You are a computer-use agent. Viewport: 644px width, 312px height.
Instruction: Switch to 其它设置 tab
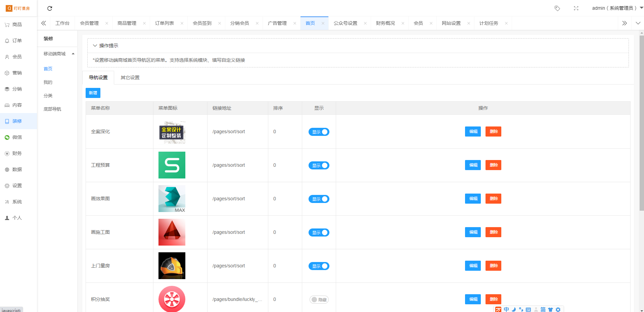click(x=130, y=77)
